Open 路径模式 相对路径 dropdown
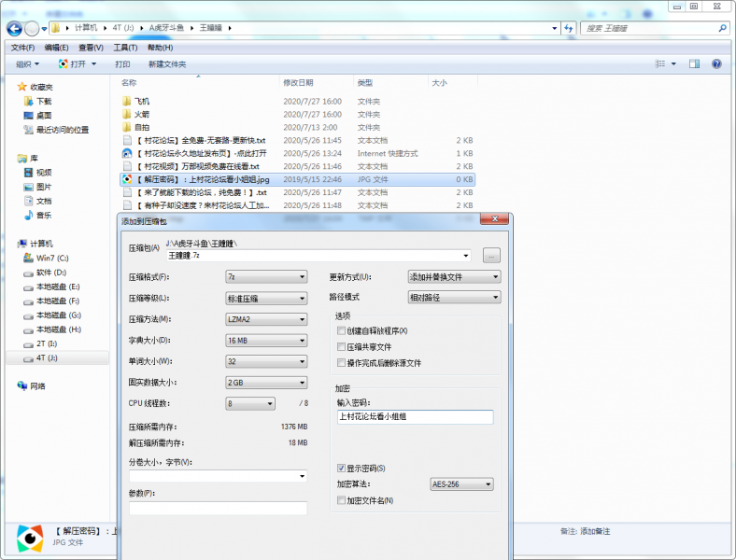The width and height of the screenshot is (736, 560). [454, 298]
